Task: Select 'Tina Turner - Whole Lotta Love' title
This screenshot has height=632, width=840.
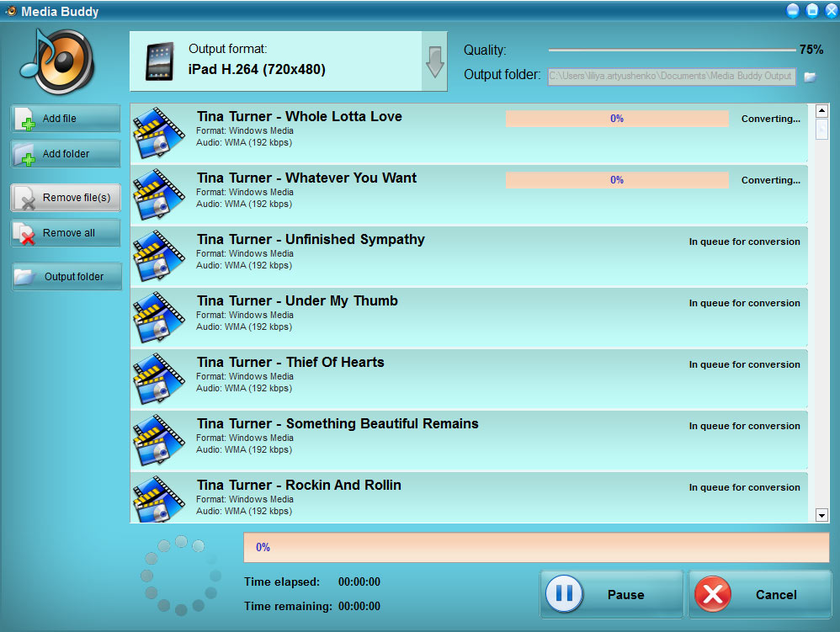Action: [299, 117]
